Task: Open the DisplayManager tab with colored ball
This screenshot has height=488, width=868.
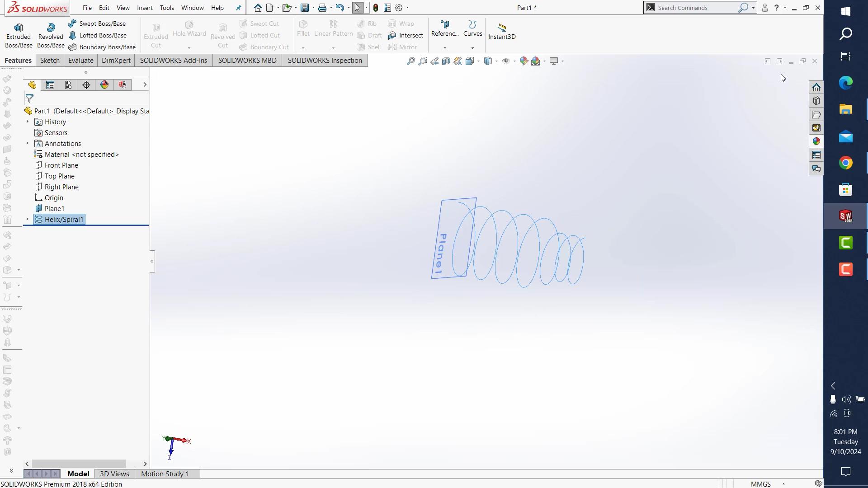Action: point(104,85)
